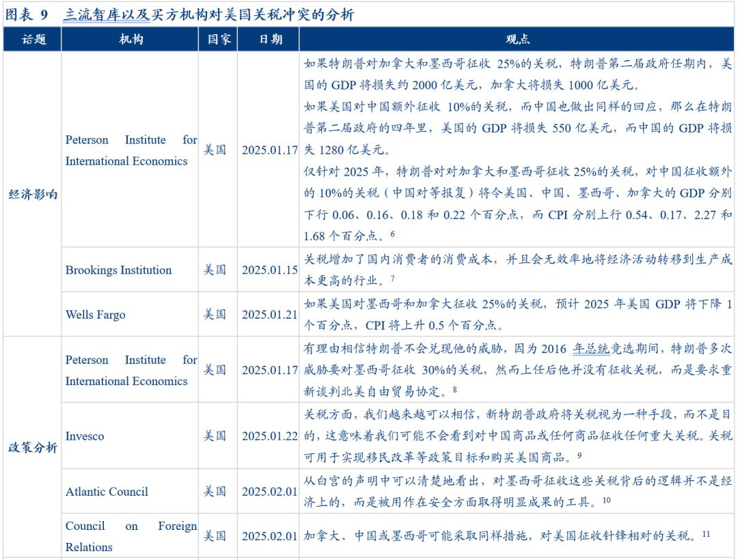Select the "观点" column header
738x560 pixels.
coord(517,40)
